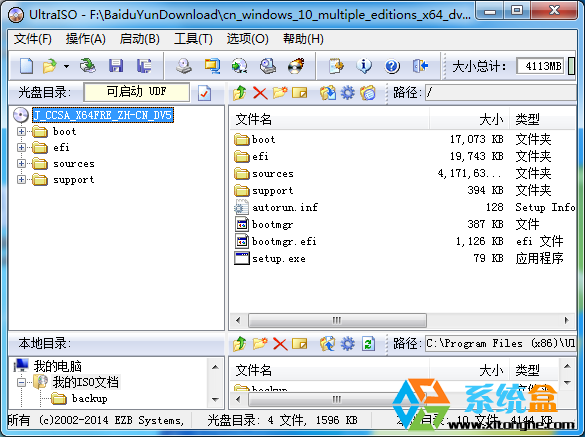The width and height of the screenshot is (585, 437).
Task: Open the 操作(A) menu
Action: [x=86, y=39]
